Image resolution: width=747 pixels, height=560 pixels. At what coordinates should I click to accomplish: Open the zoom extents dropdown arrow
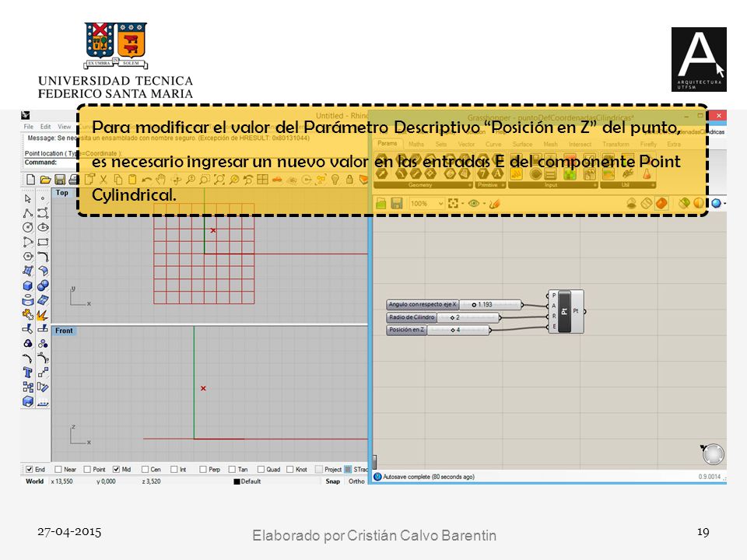[x=462, y=204]
